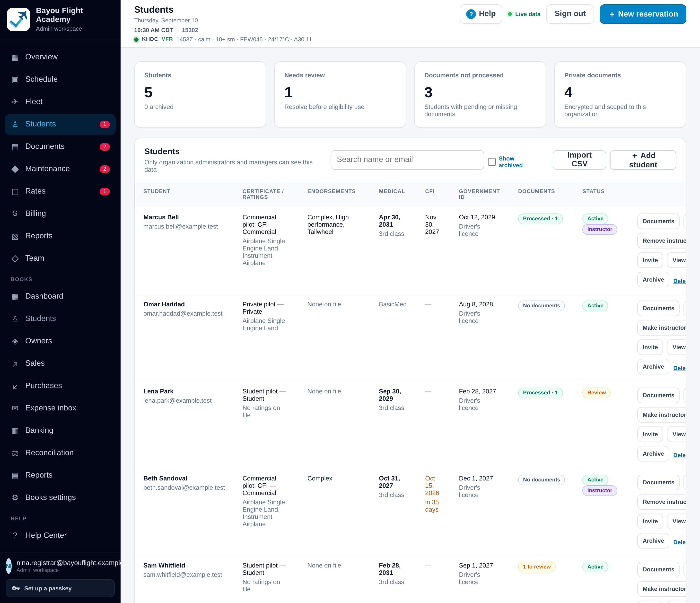This screenshot has height=603, width=700.
Task: Click the Expense inbox envelope icon
Action: coord(15,408)
